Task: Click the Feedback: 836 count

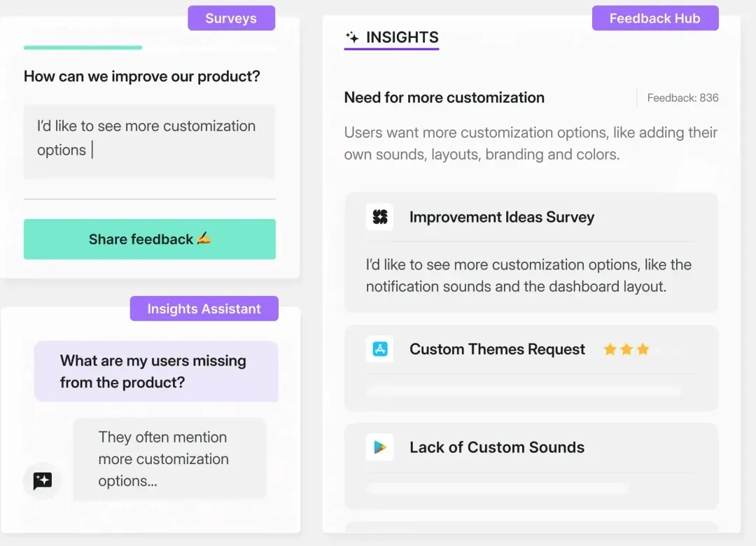Action: point(682,98)
